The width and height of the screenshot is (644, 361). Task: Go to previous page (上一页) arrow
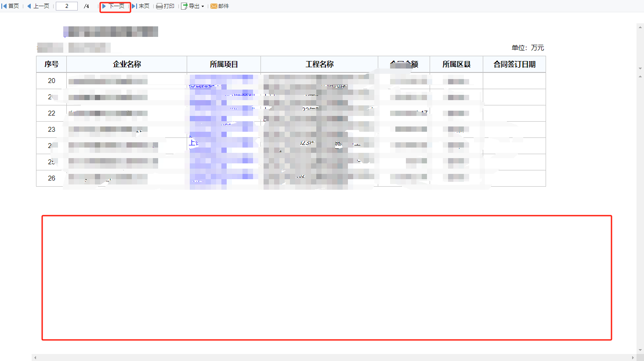[29, 6]
